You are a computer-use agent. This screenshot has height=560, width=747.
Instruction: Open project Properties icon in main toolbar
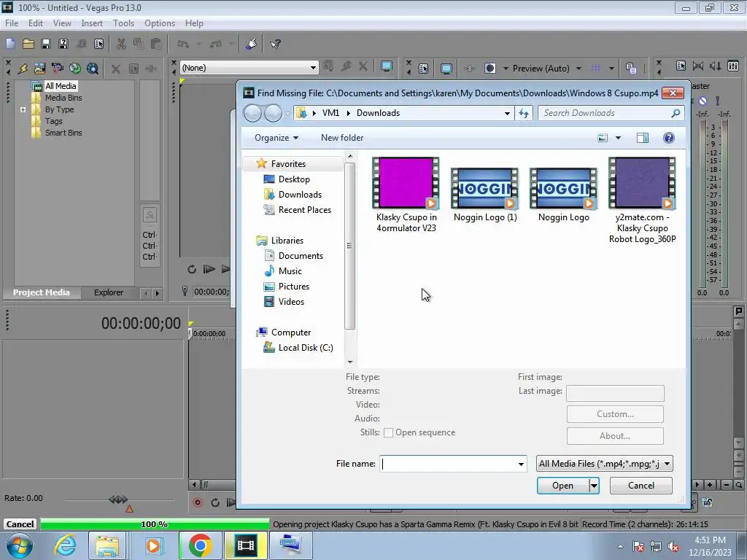point(98,44)
